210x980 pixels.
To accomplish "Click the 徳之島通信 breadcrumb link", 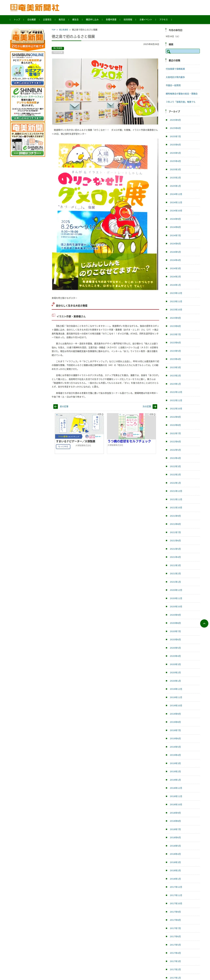I will (x=64, y=30).
